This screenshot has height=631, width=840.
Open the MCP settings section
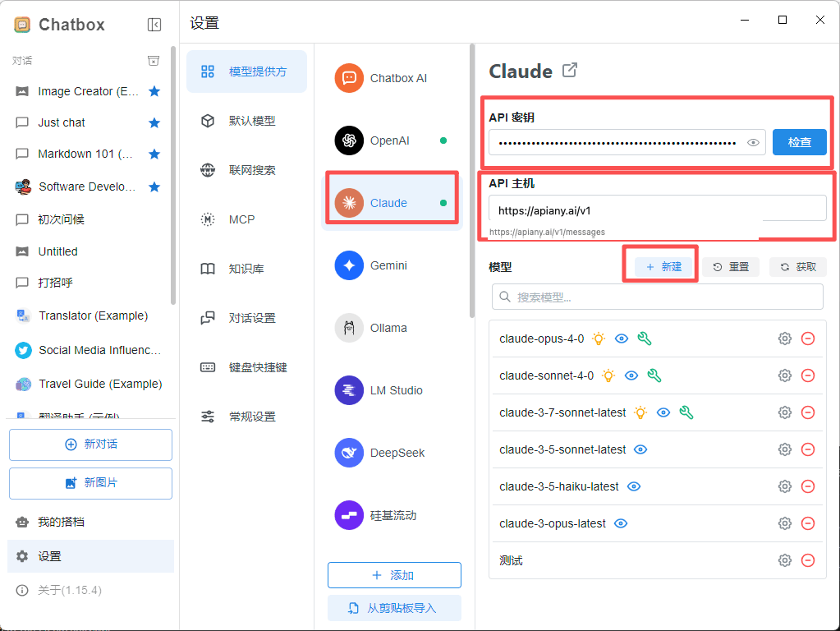pyautogui.click(x=246, y=220)
